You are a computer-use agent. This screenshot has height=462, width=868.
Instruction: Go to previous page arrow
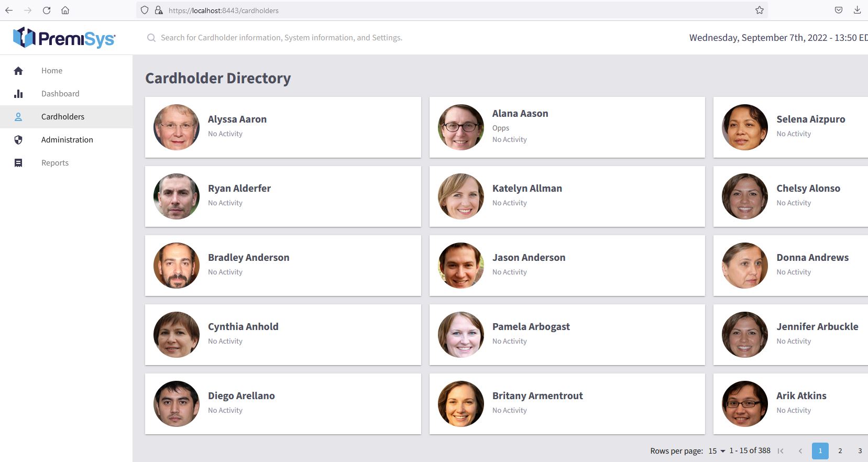click(800, 451)
